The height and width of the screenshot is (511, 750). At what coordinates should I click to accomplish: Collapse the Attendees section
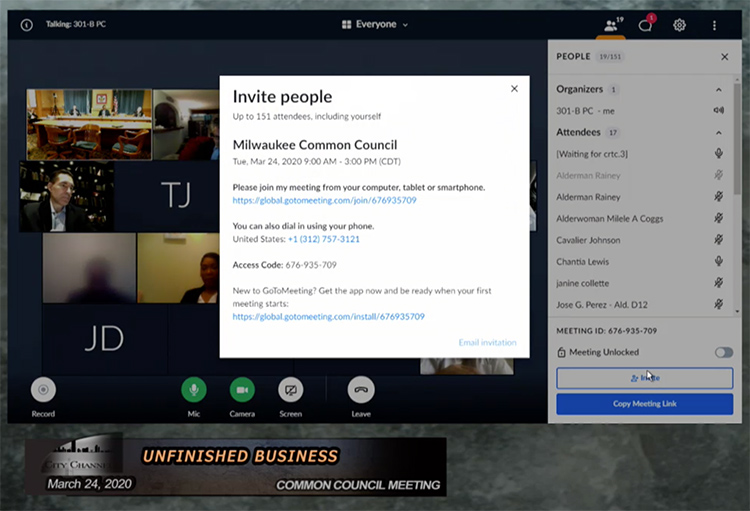point(718,133)
